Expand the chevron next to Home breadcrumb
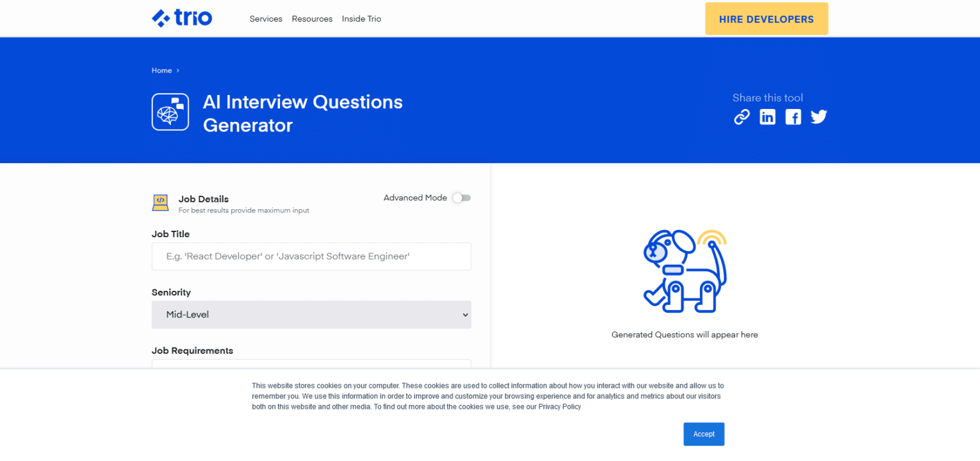The image size is (980, 461). click(177, 70)
